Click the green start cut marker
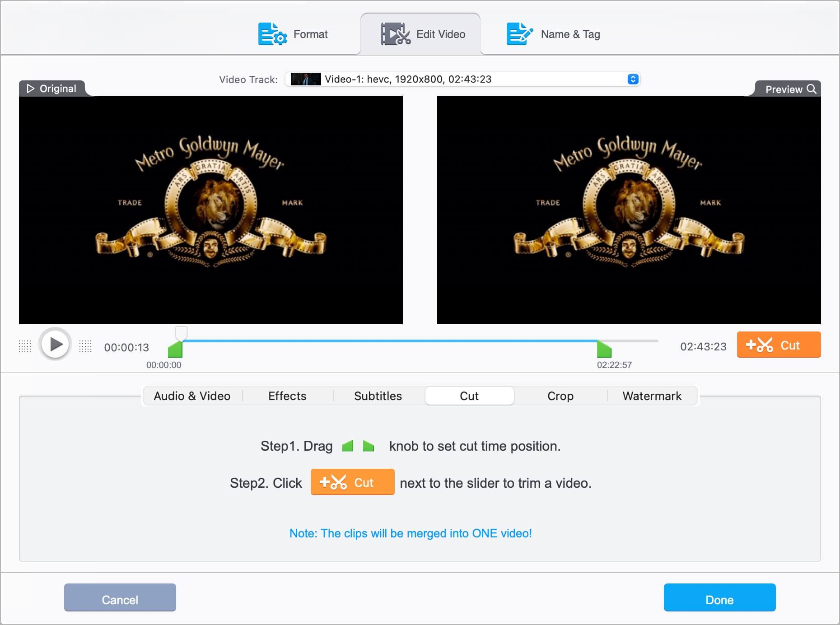The image size is (840, 625). coord(175,350)
